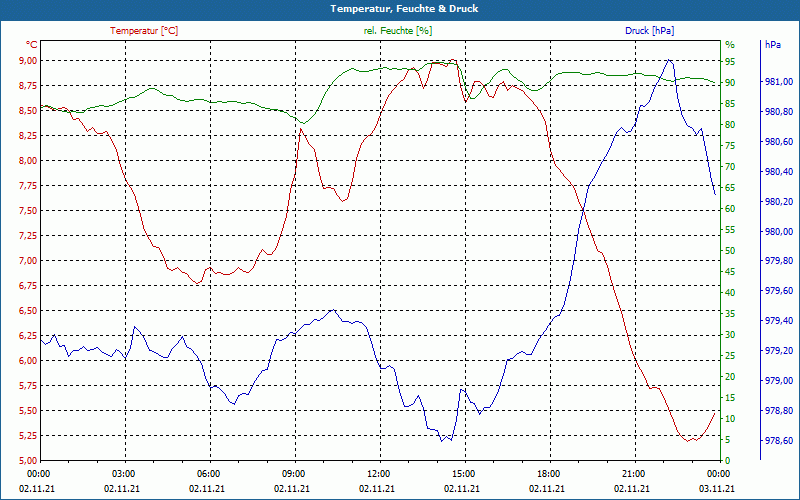Click the green "50" humidity axis tick
Viewport: 800px width, 500px height.
tap(730, 251)
